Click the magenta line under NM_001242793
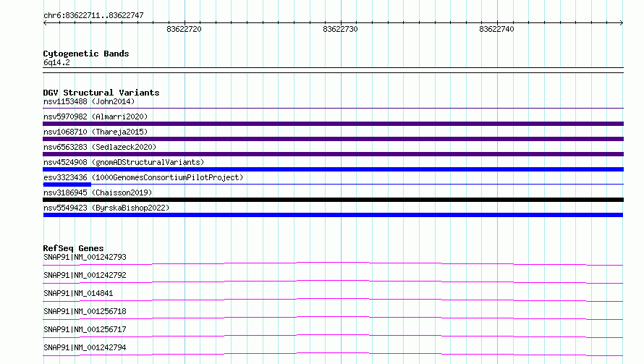 (333, 263)
